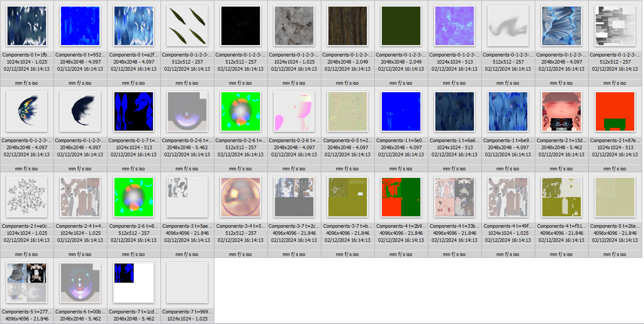Open the four-panel Components-5 4096x4096 thumbnail
Image resolution: width=644 pixels, height=324 pixels.
pyautogui.click(x=27, y=283)
